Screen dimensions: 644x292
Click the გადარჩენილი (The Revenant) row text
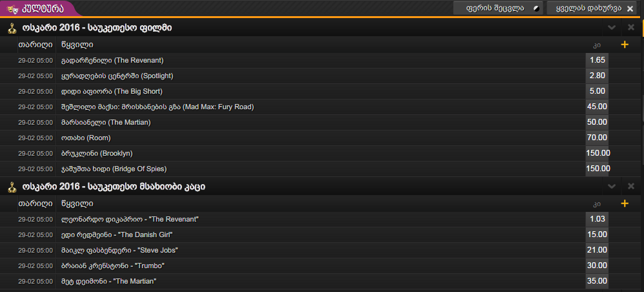[x=112, y=61]
